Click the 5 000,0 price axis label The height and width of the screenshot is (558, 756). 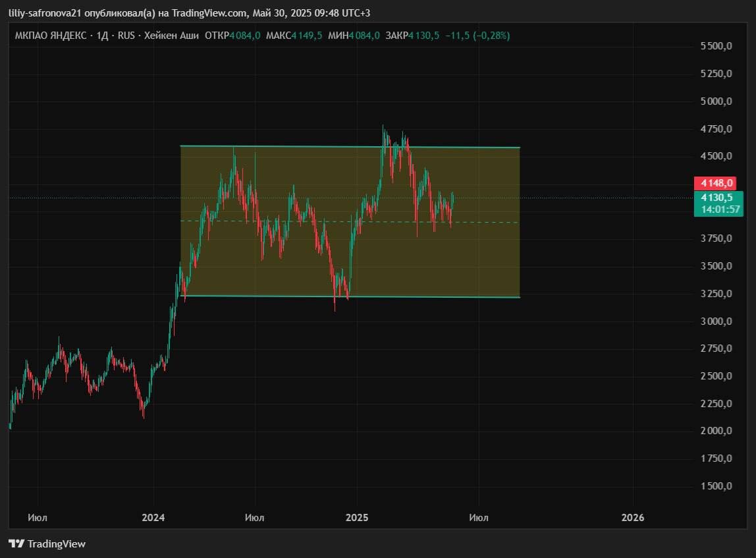716,101
